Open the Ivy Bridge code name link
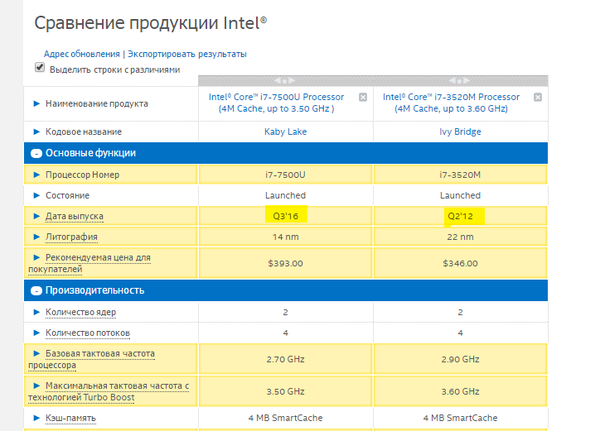 pos(460,131)
